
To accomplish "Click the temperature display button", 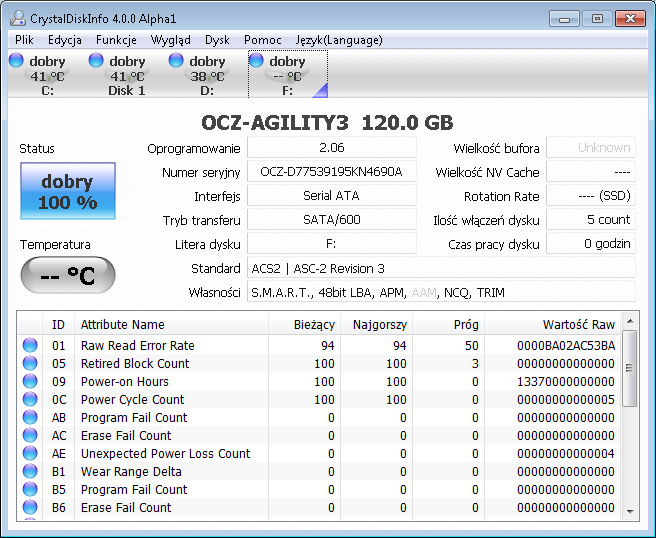I will [68, 275].
